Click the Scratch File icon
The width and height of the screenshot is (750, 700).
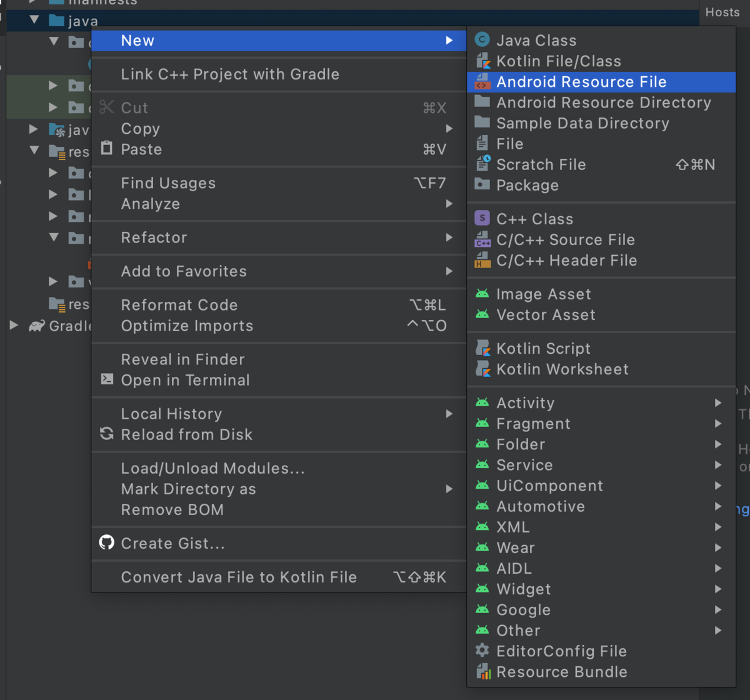(482, 164)
